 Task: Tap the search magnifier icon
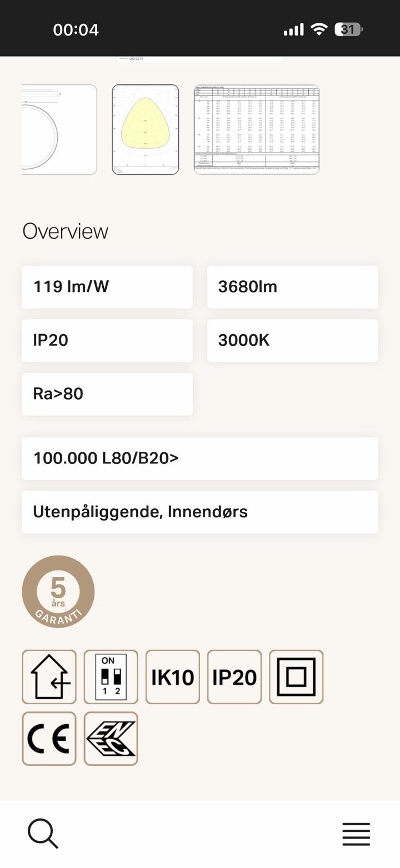(x=43, y=834)
